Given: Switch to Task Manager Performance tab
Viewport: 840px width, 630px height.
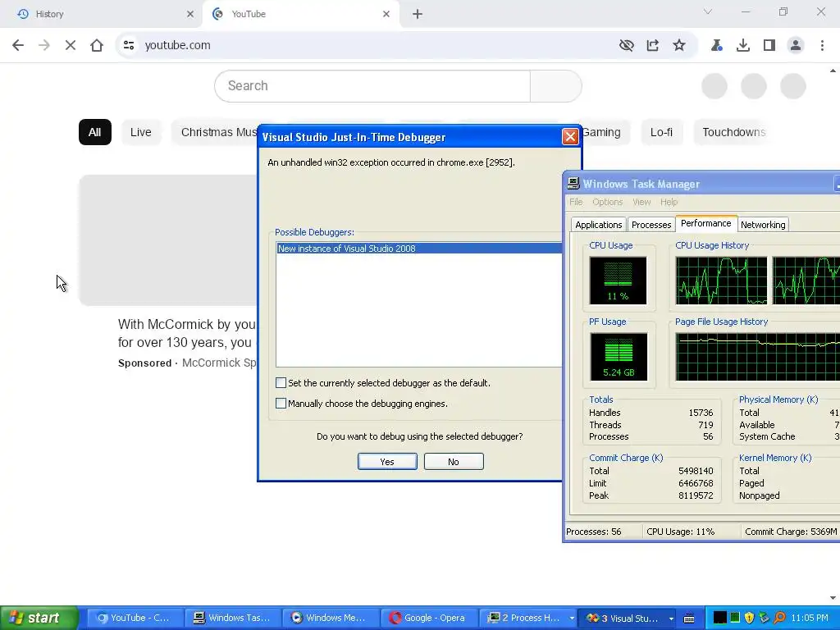Looking at the screenshot, I should (x=705, y=223).
